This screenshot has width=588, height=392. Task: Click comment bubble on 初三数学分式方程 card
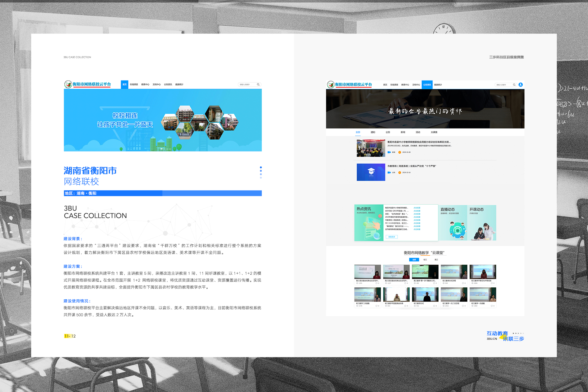[x=463, y=283]
